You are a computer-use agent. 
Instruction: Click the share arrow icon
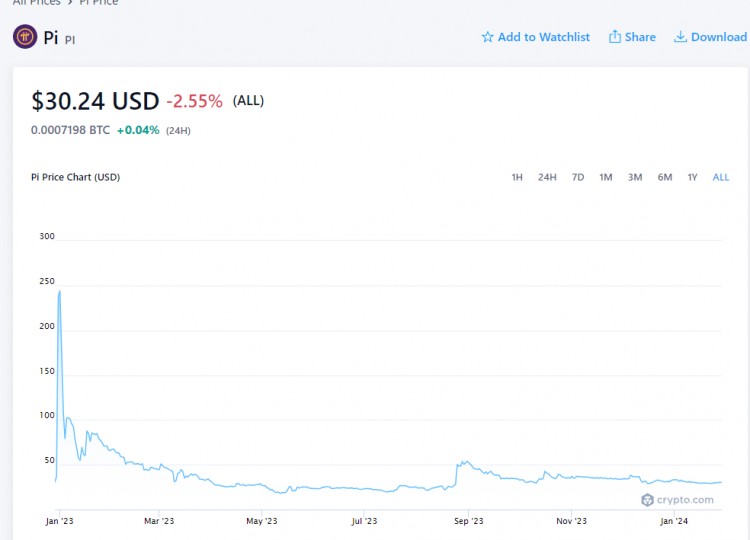[615, 37]
